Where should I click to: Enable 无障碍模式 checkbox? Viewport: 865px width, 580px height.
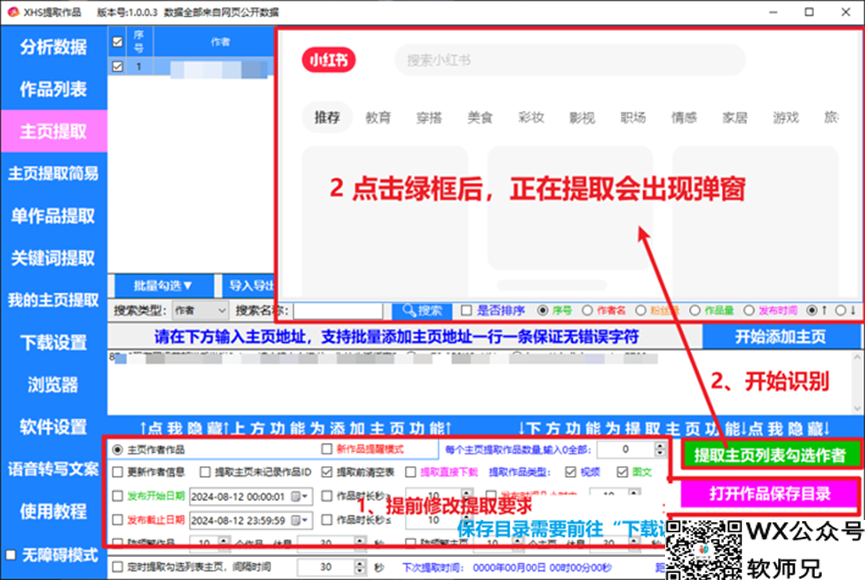pyautogui.click(x=12, y=554)
